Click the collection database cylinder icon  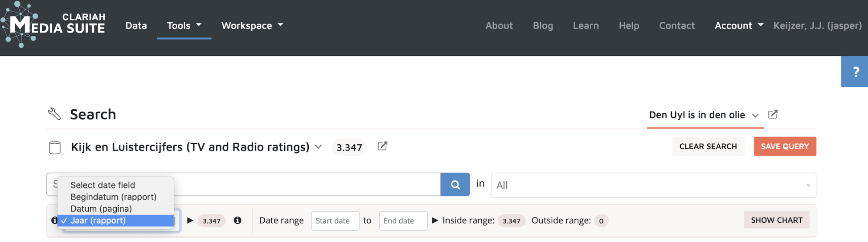(55, 147)
